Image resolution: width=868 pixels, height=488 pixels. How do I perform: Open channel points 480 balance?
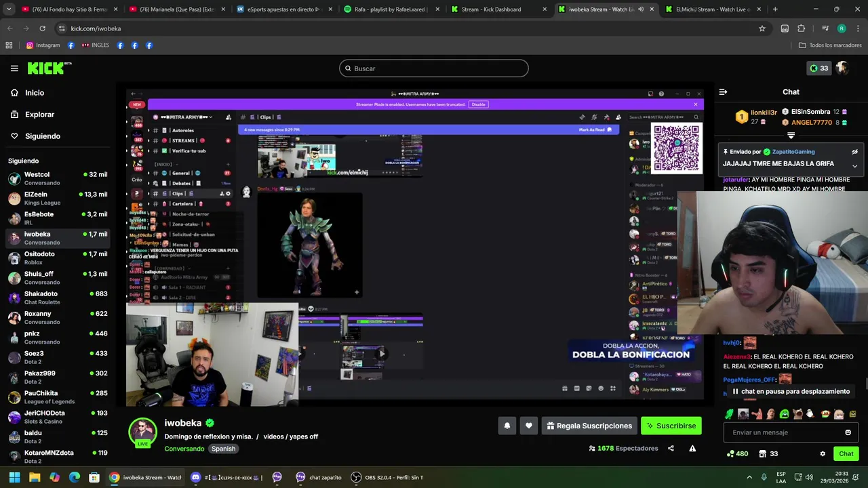[x=737, y=454]
